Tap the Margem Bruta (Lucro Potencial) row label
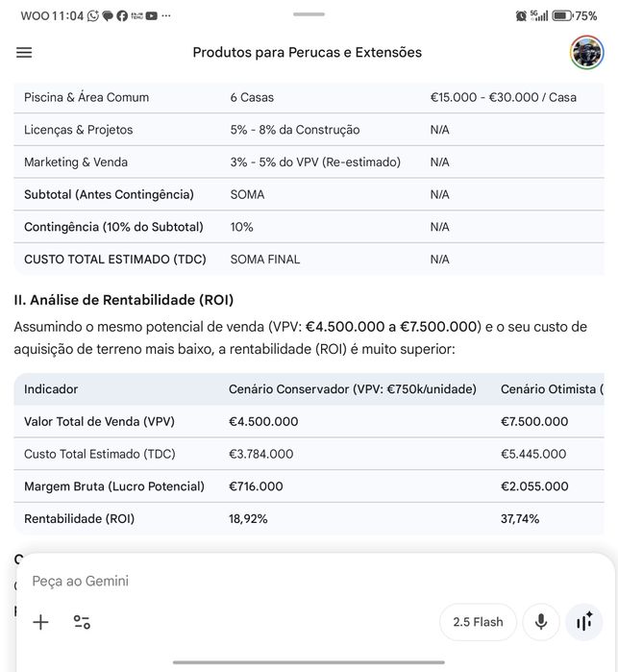Image resolution: width=618 pixels, height=672 pixels. tap(114, 486)
